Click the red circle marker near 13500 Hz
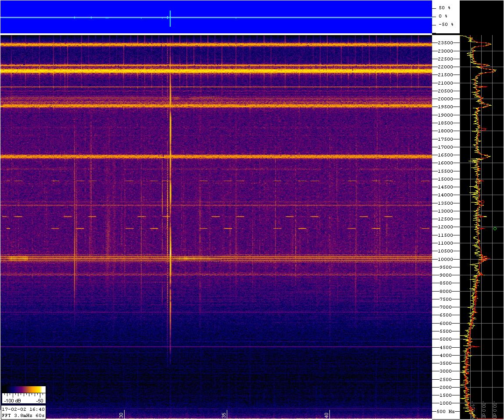The image size is (504, 420). click(x=482, y=202)
